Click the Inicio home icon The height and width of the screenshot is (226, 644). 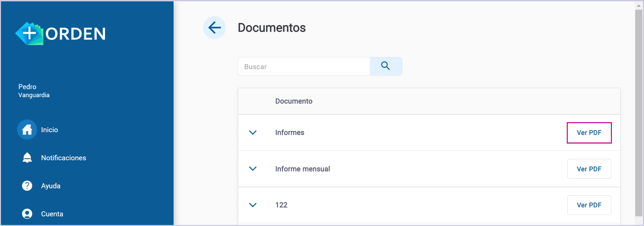pyautogui.click(x=27, y=130)
